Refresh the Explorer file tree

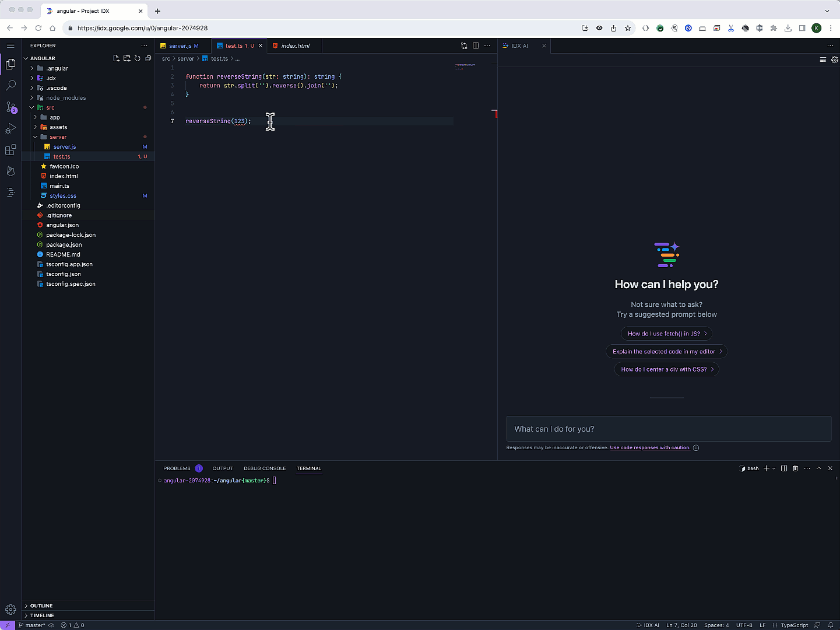(x=138, y=58)
